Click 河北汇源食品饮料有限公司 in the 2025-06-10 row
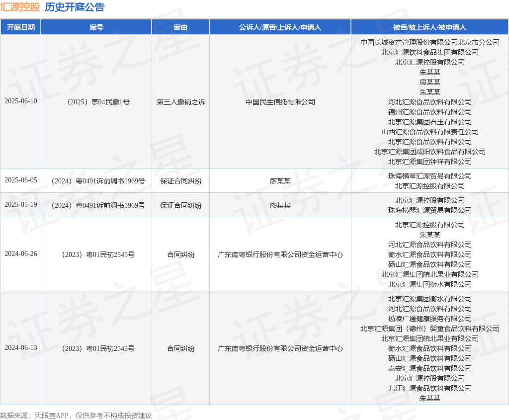The image size is (509, 420). tap(430, 102)
